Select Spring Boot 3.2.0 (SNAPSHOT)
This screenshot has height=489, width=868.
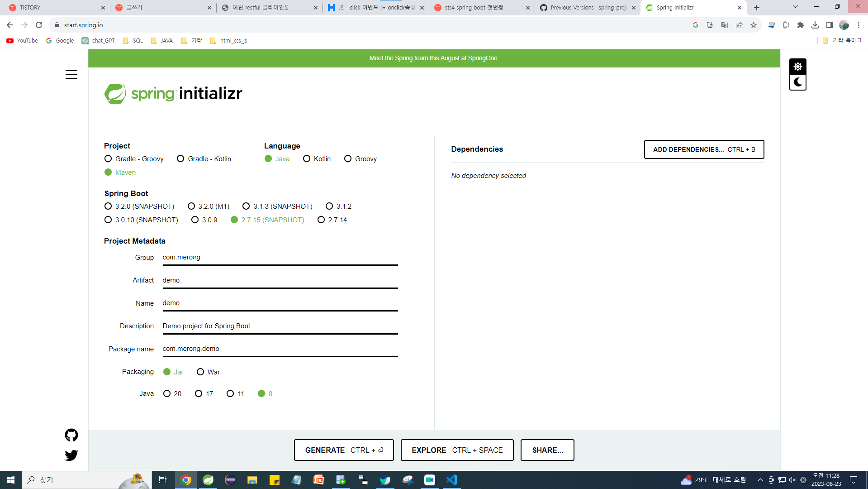pos(139,206)
